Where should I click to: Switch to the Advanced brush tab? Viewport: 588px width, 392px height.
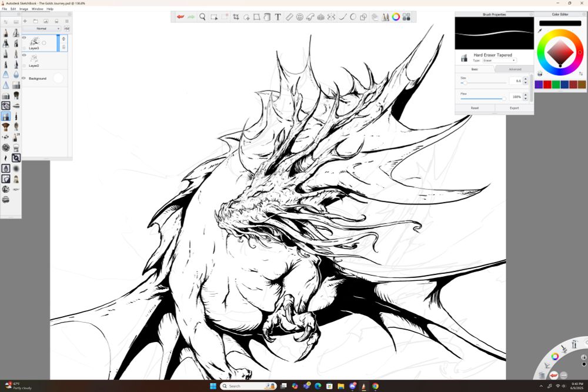coord(514,69)
